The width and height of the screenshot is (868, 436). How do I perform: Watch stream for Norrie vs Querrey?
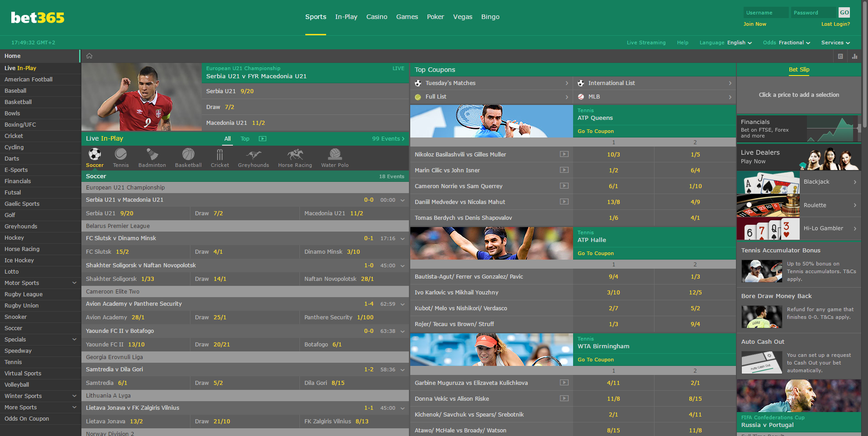tap(564, 186)
